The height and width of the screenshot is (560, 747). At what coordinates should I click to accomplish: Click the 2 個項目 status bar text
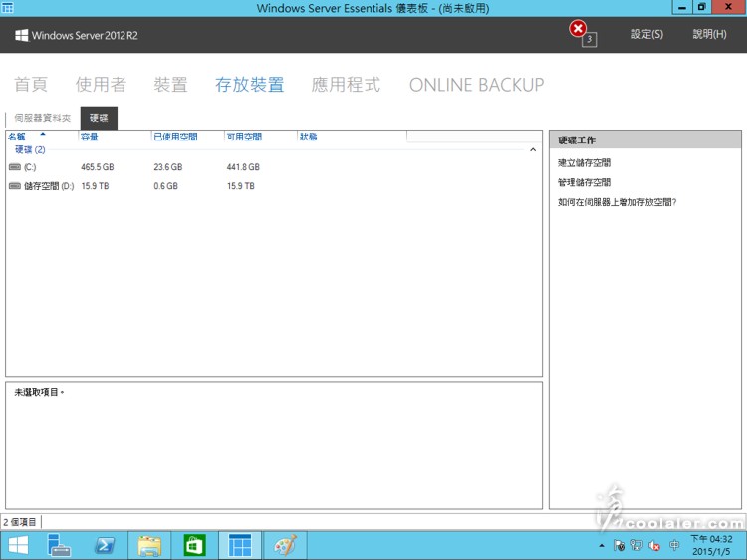tap(20, 522)
